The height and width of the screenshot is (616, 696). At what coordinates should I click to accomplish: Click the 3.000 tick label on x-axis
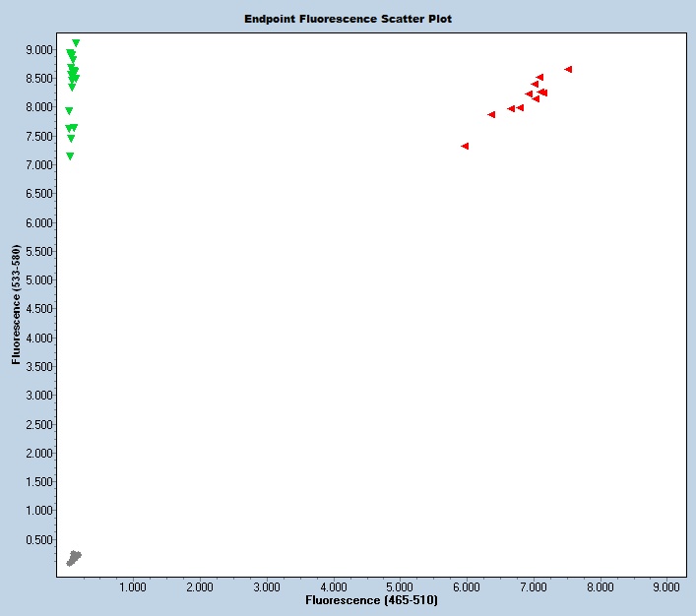266,586
